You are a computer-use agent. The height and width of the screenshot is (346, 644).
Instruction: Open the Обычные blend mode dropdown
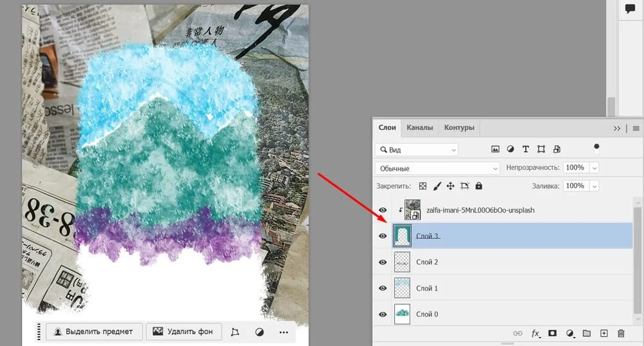point(437,168)
